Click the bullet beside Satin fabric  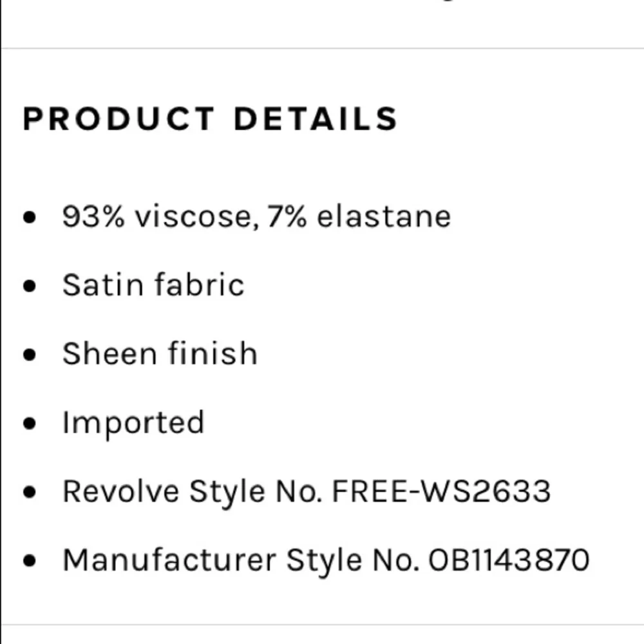click(30, 285)
